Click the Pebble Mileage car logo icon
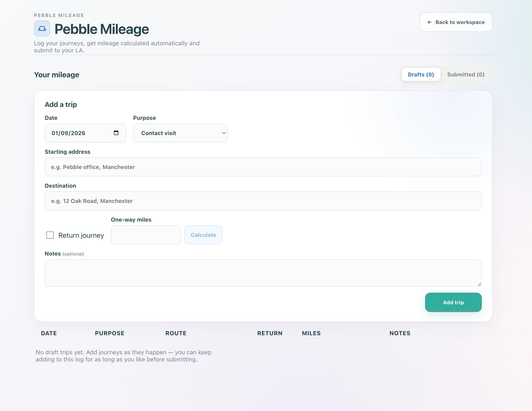 [x=42, y=29]
